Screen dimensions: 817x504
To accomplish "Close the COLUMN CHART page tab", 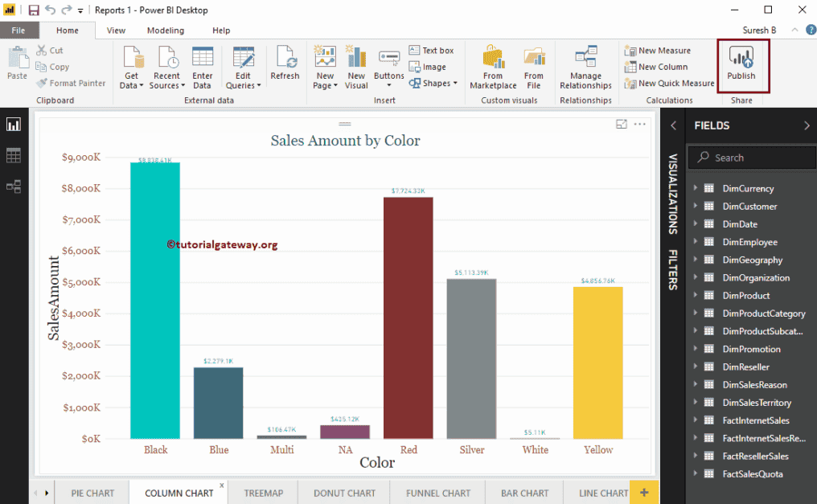I will (x=221, y=486).
